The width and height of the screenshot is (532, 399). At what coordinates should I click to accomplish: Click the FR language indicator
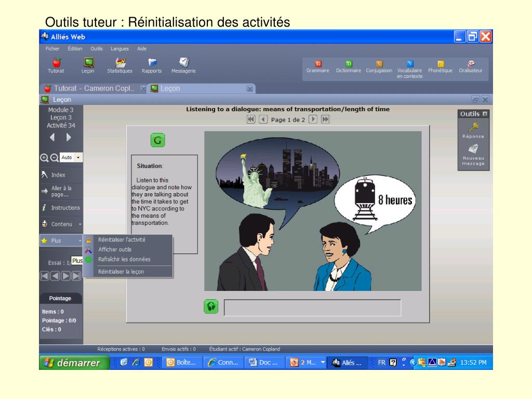pos(382,363)
